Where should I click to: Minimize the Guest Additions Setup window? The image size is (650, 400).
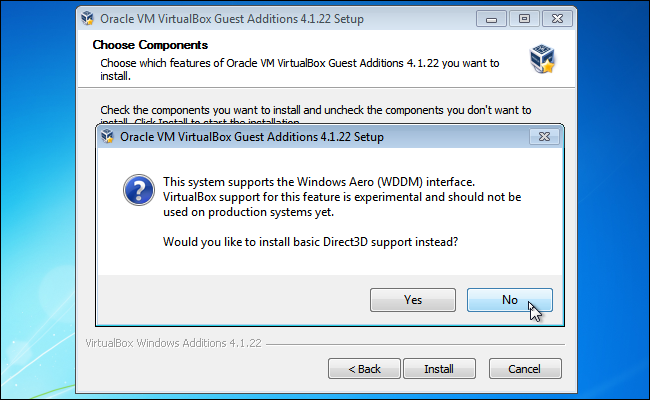click(491, 19)
